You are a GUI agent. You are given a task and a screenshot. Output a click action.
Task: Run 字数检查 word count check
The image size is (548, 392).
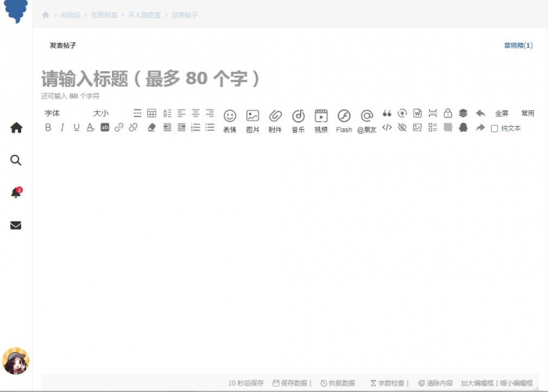click(x=388, y=383)
